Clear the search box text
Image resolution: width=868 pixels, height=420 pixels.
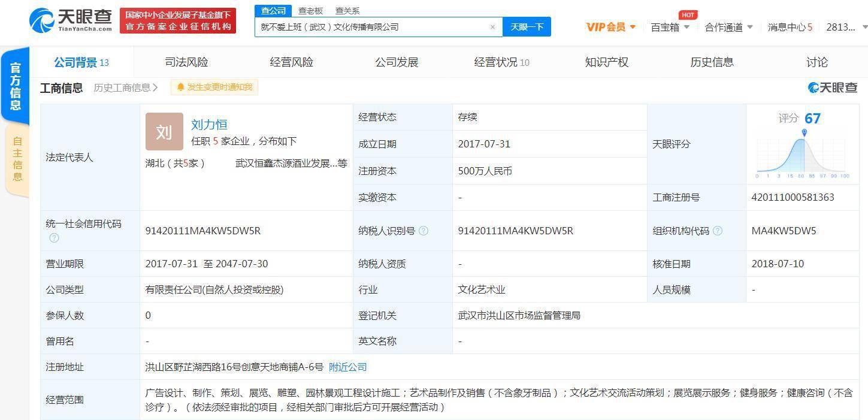[492, 27]
